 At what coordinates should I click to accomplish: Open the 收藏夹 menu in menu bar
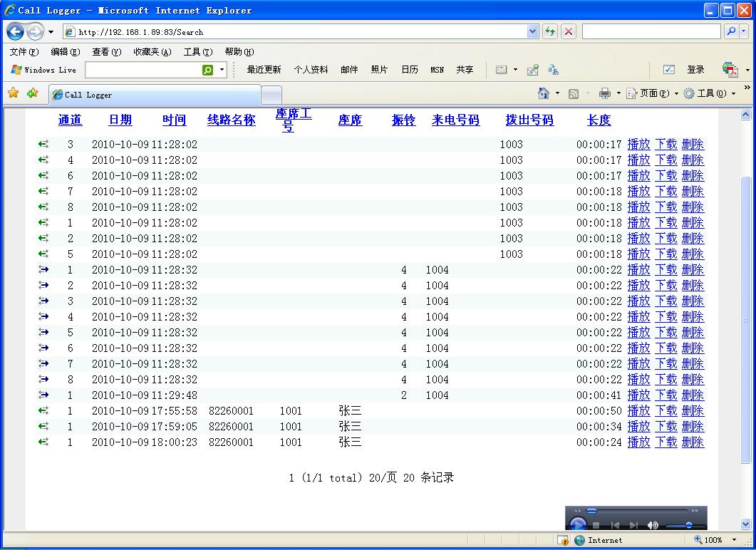(152, 51)
